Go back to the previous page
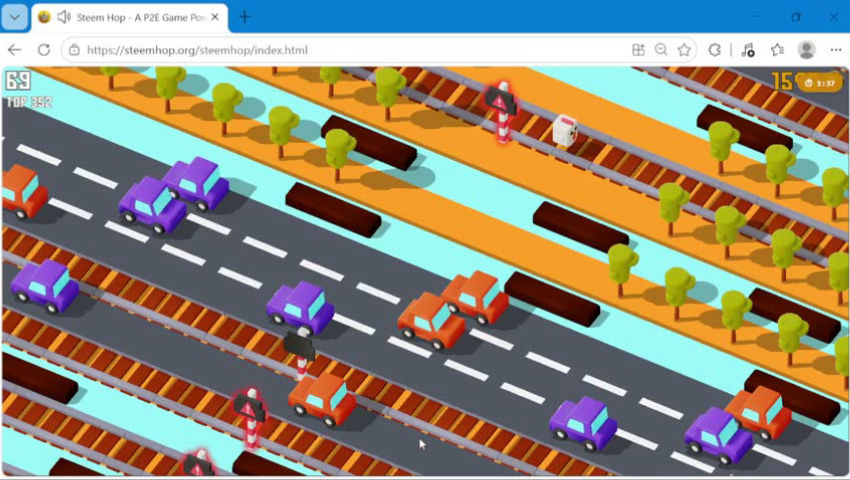The height and width of the screenshot is (480, 850). tap(15, 50)
